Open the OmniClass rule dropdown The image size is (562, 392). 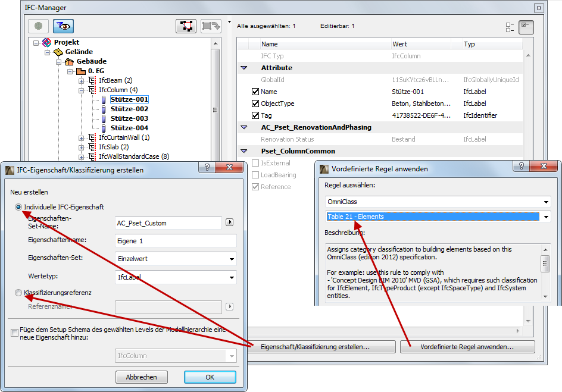click(x=438, y=202)
